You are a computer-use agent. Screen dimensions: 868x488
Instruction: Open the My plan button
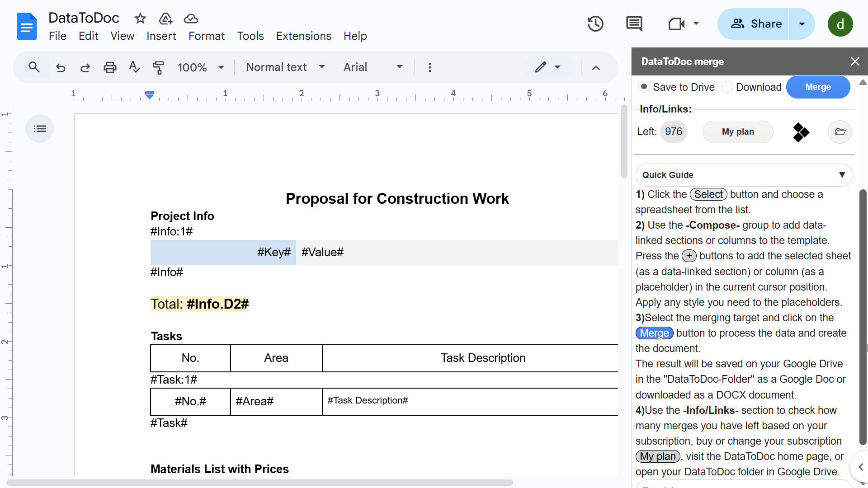pyautogui.click(x=738, y=132)
